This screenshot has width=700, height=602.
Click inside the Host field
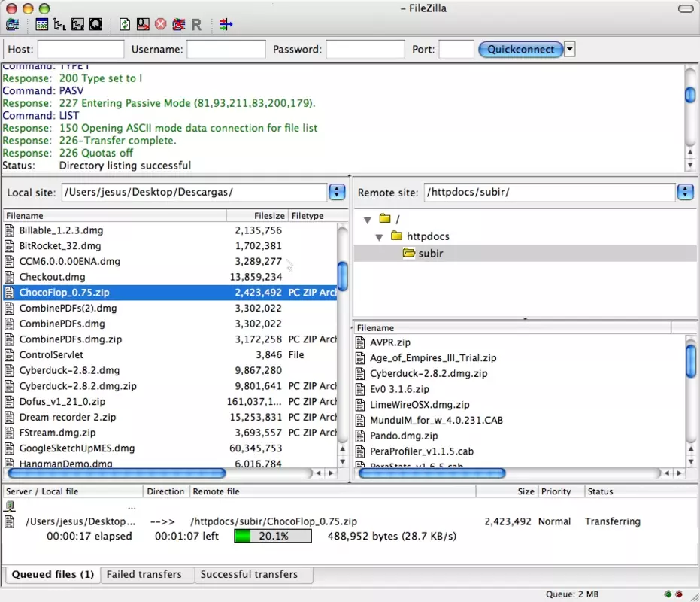(x=80, y=49)
